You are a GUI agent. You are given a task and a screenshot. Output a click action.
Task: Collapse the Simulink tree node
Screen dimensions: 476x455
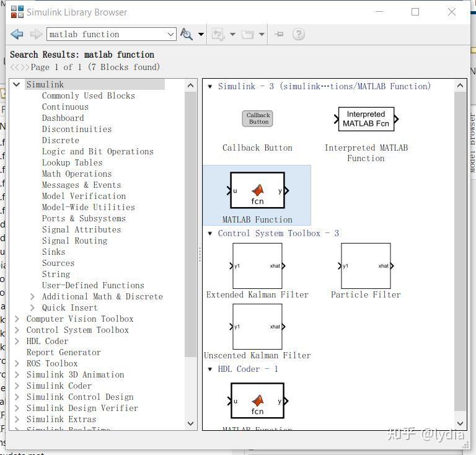pos(16,84)
